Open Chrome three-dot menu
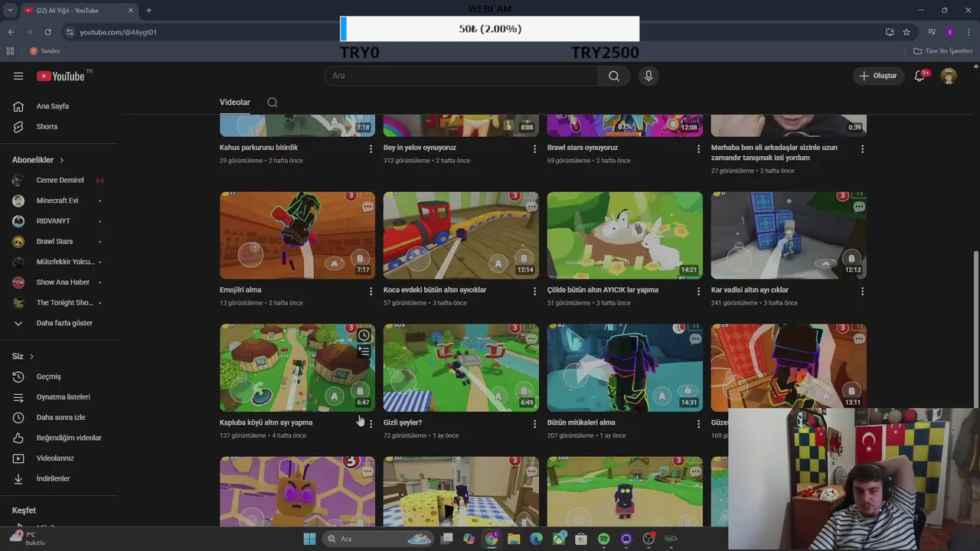 pyautogui.click(x=969, y=32)
